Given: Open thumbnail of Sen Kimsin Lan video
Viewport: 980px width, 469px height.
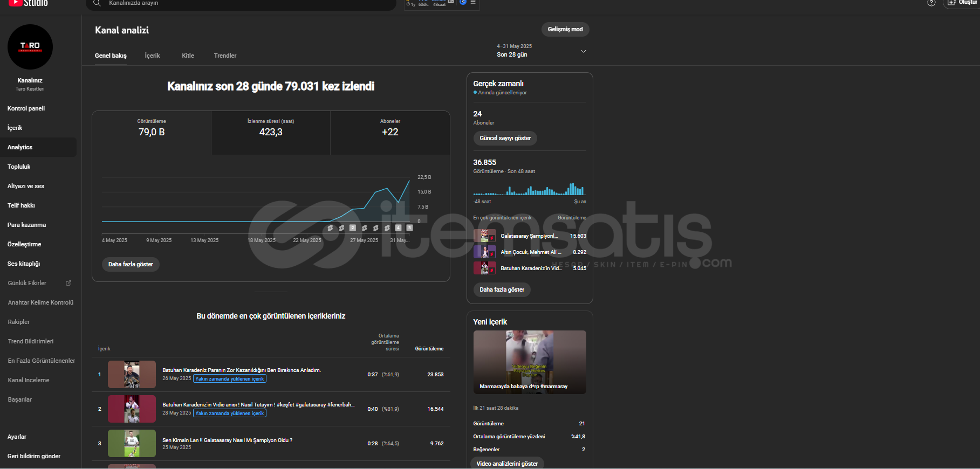Looking at the screenshot, I should (132, 443).
